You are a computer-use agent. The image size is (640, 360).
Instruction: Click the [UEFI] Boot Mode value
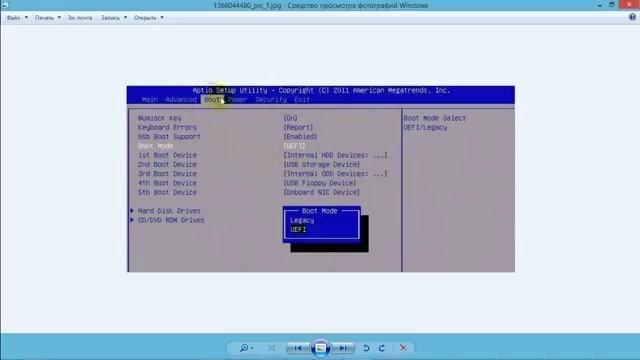[295, 146]
